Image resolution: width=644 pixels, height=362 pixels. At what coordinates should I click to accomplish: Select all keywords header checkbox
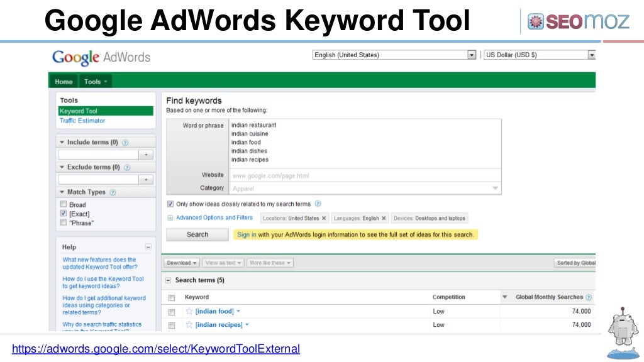tap(172, 297)
